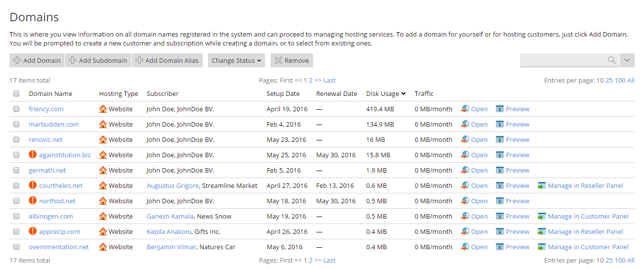Click the warning icon beside apprecip.com
Screen dimensions: 644x269
point(33,231)
